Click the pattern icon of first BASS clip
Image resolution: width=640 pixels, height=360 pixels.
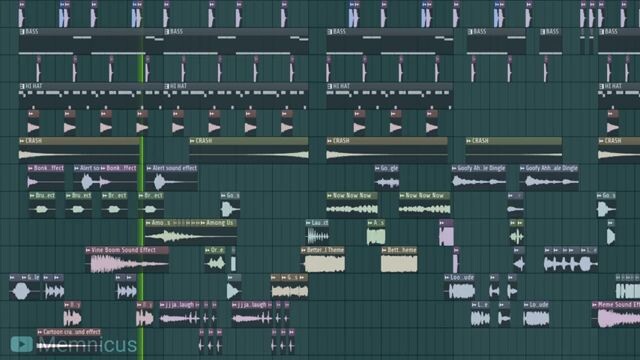point(22,31)
